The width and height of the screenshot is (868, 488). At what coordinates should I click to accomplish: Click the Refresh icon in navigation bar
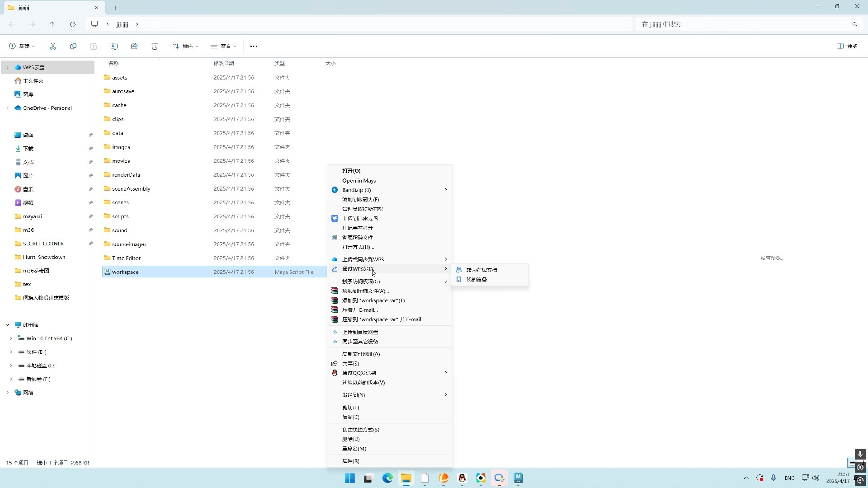coord(73,24)
